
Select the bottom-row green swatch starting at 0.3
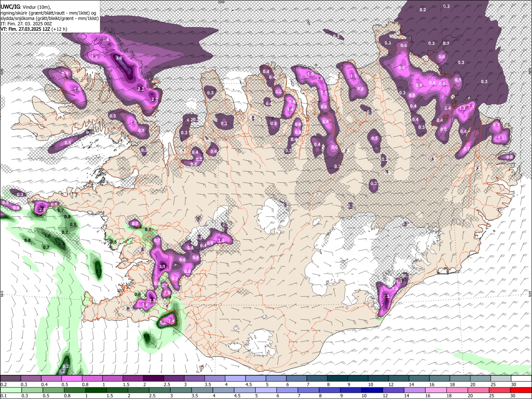pos(32,390)
